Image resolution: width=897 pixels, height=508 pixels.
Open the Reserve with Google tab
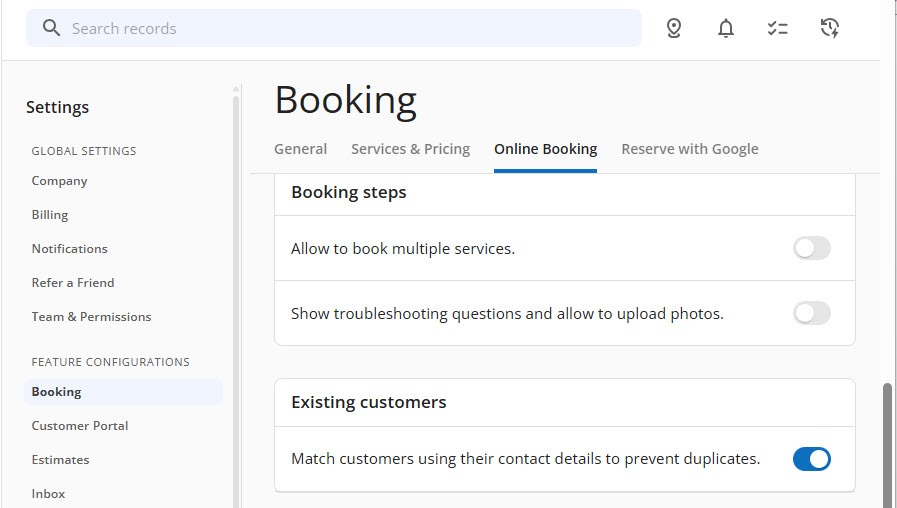pos(690,149)
